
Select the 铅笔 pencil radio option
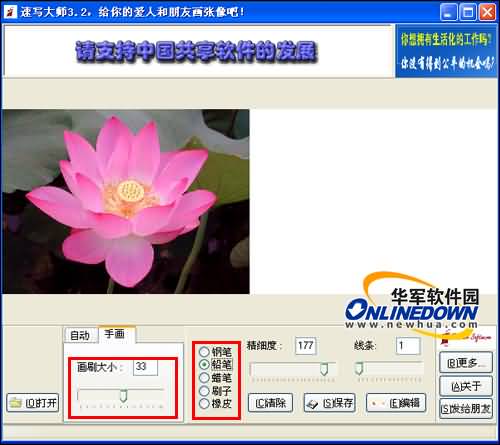pyautogui.click(x=204, y=364)
